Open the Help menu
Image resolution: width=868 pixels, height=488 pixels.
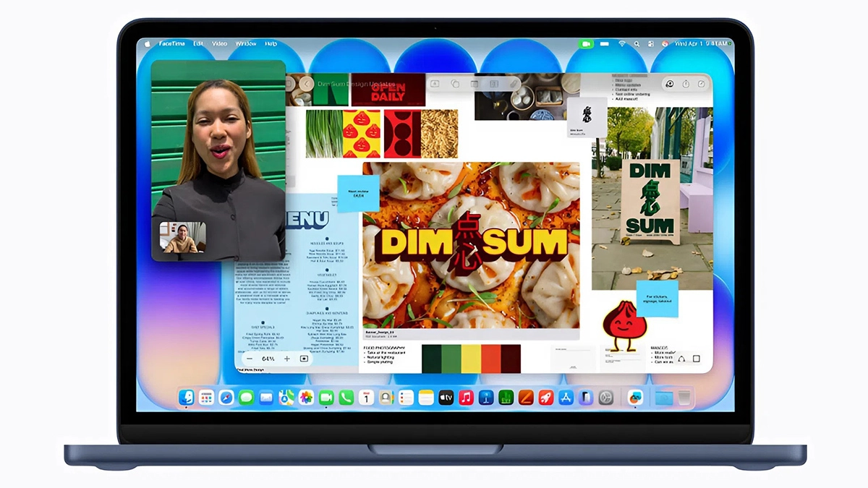pyautogui.click(x=271, y=44)
